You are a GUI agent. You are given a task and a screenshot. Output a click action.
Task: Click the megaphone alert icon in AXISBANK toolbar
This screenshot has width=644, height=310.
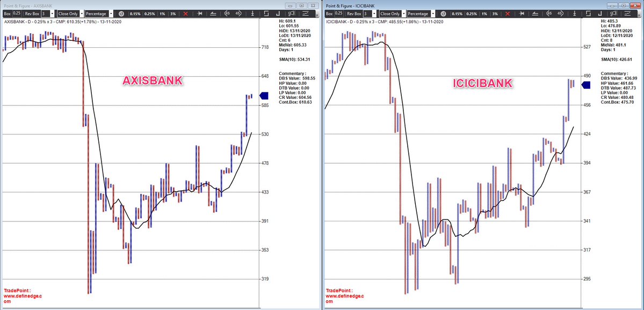292,13
